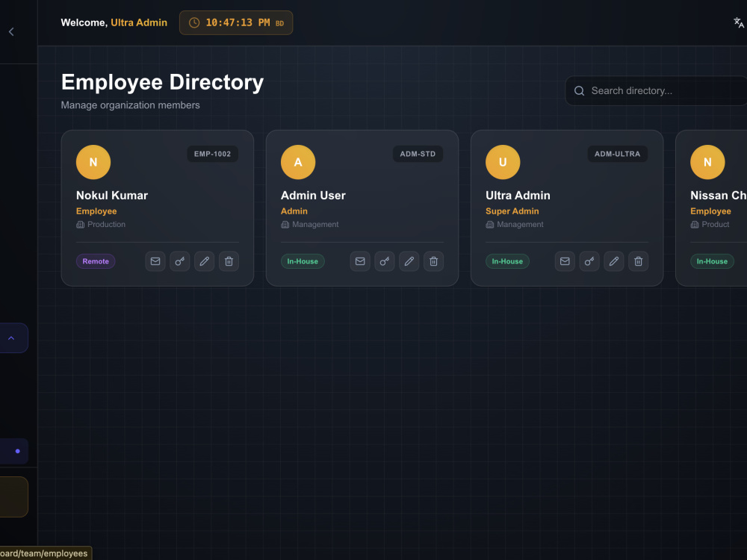Email Ultra Admin via the envelope icon

click(565, 261)
